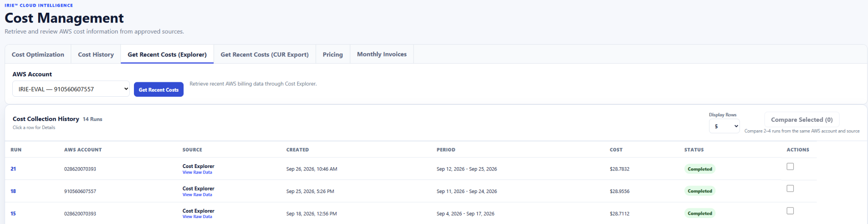Open the Display Rows dropdown
The height and width of the screenshot is (224, 868).
(724, 126)
